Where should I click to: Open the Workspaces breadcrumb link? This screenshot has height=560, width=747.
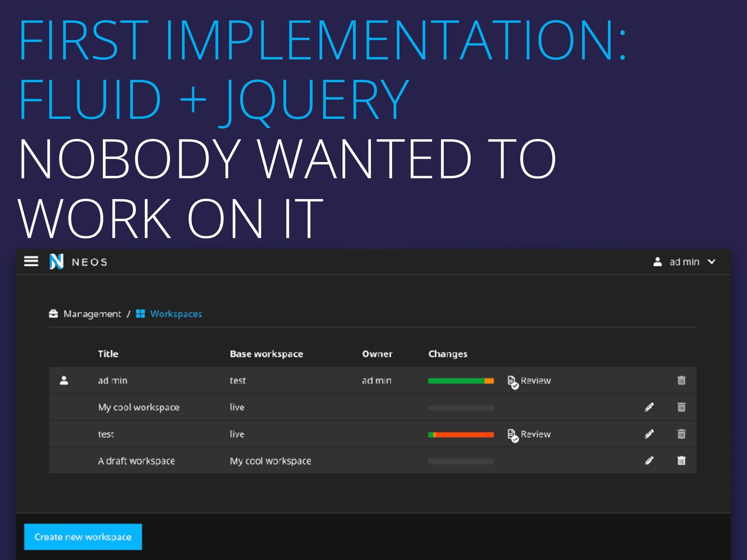point(176,314)
